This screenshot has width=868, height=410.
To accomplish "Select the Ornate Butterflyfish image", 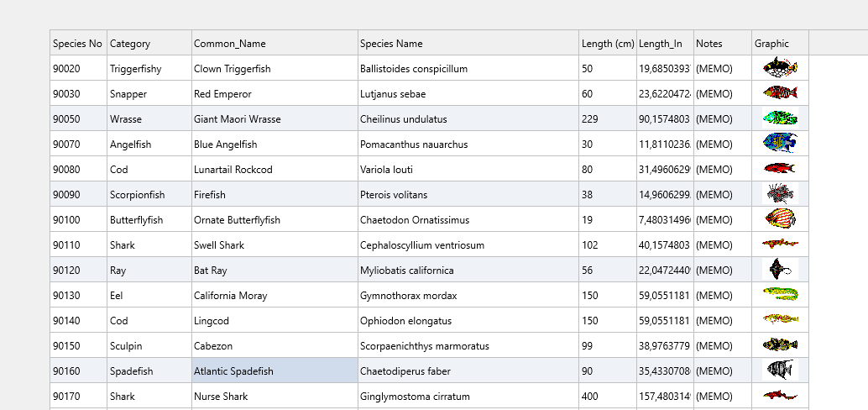I will pyautogui.click(x=780, y=219).
